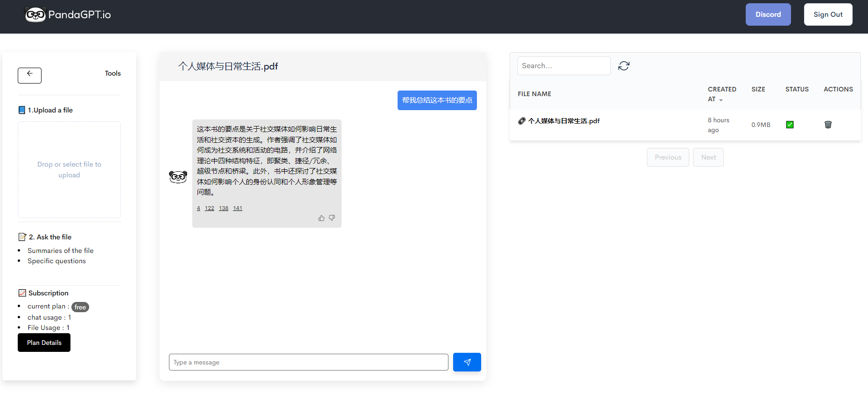Click the thumbs up icon on response
The image size is (868, 406).
pos(322,218)
